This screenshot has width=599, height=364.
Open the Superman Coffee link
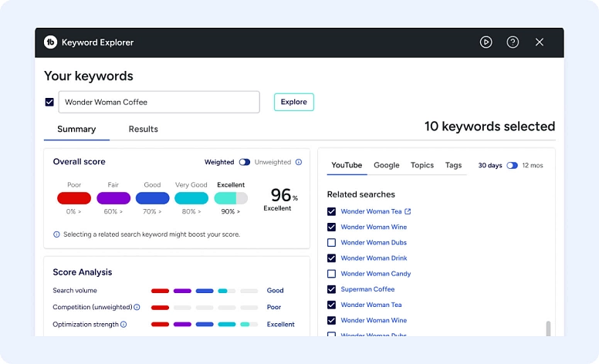click(367, 289)
